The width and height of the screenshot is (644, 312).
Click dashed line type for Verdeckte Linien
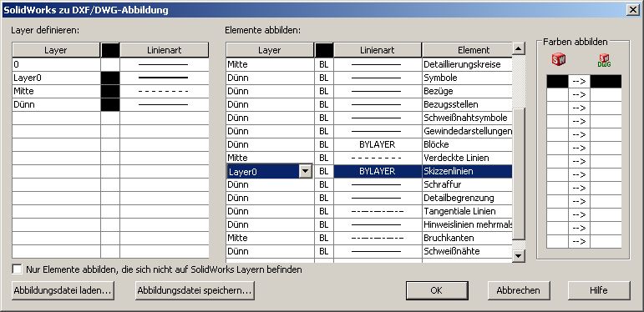[378, 158]
